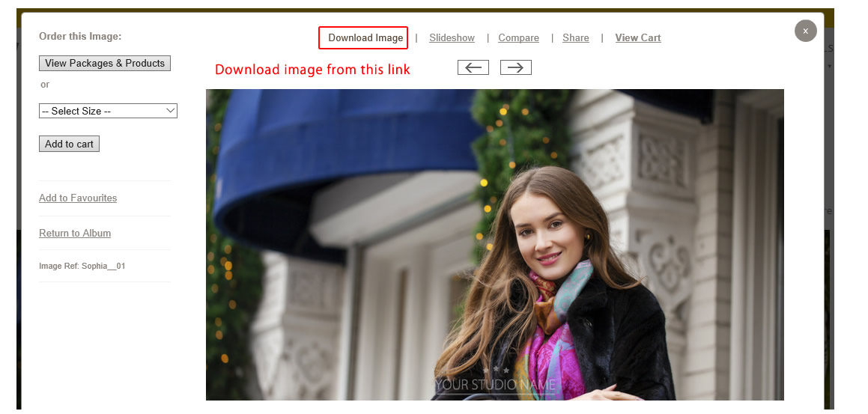Screen dimensions: 868x414
Task: Click the Add to cart button
Action: [x=69, y=144]
